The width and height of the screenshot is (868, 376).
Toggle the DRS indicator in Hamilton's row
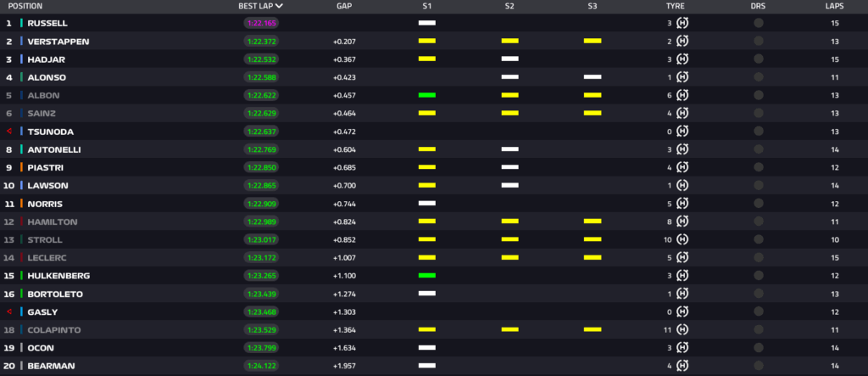[758, 222]
